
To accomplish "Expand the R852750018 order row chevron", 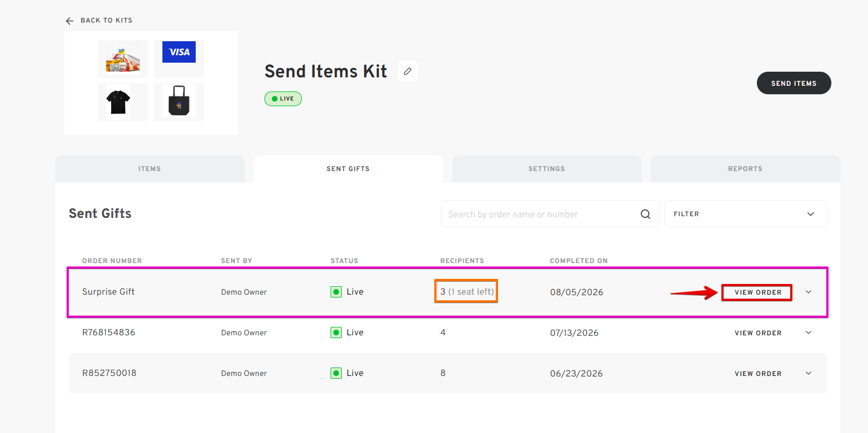I will point(808,373).
